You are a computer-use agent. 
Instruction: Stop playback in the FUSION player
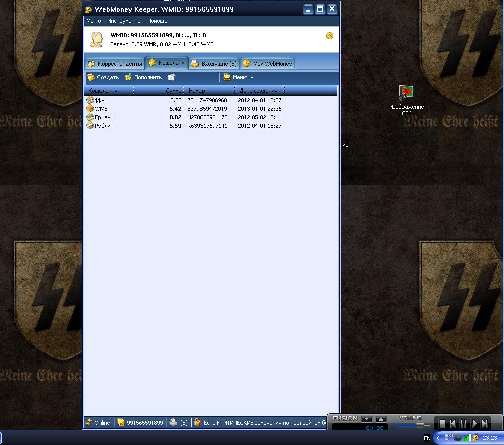[x=442, y=423]
